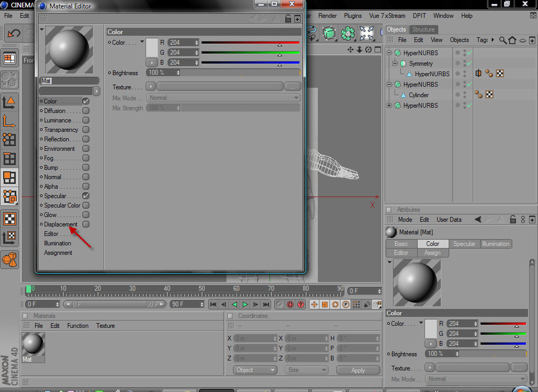Screen dimensions: 538x392
Task: Click the lock icon in Material Editor
Action: (x=288, y=19)
